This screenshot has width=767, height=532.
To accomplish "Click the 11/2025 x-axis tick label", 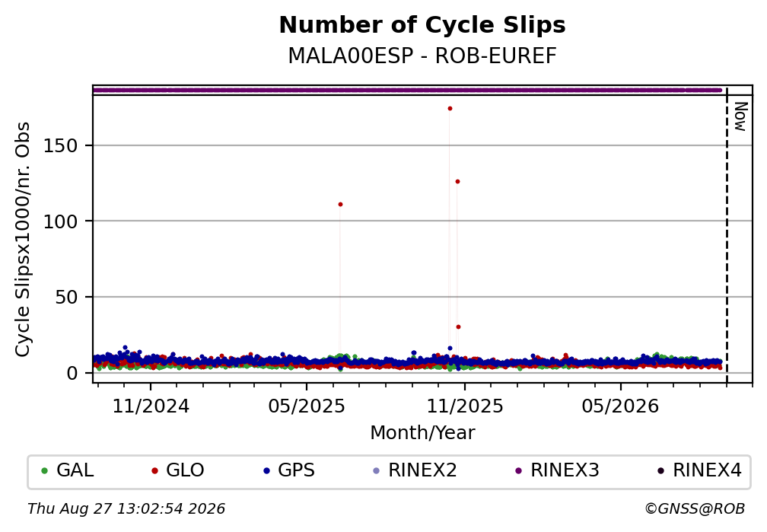I will 465,406.
